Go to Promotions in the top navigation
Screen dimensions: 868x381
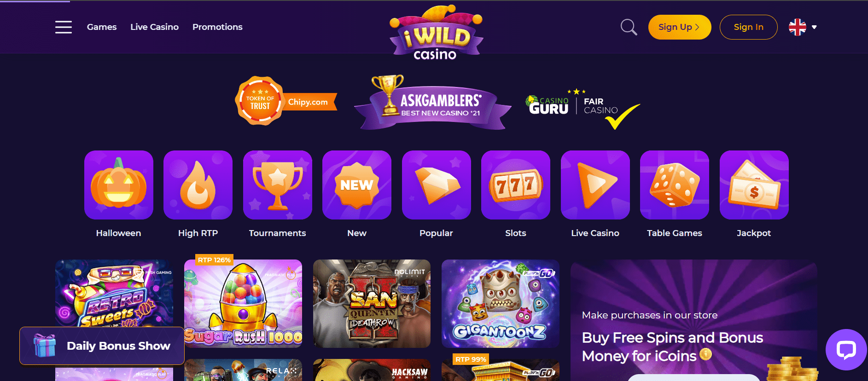217,27
